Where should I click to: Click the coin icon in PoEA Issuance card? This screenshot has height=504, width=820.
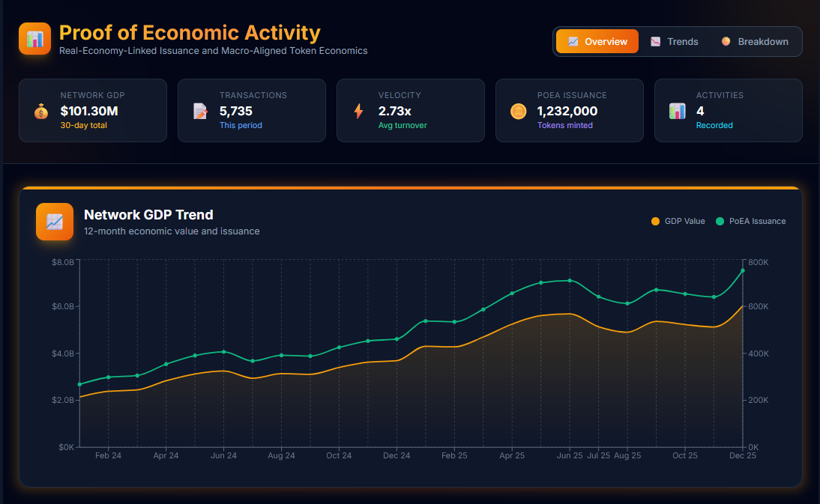click(x=518, y=112)
